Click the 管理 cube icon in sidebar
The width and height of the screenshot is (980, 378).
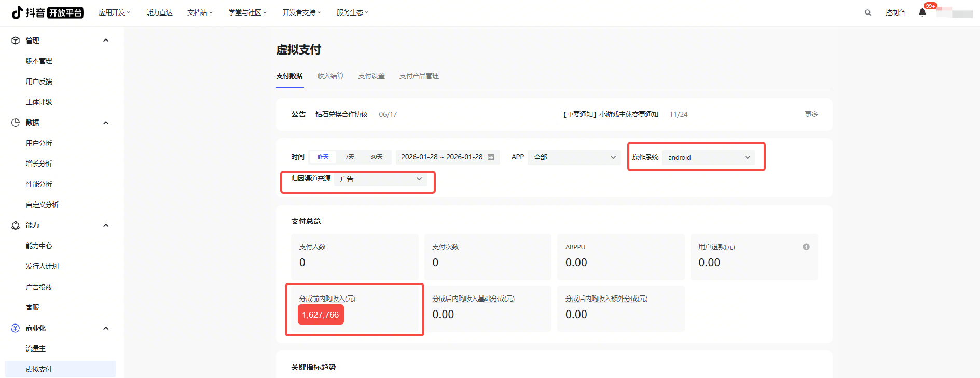click(16, 40)
